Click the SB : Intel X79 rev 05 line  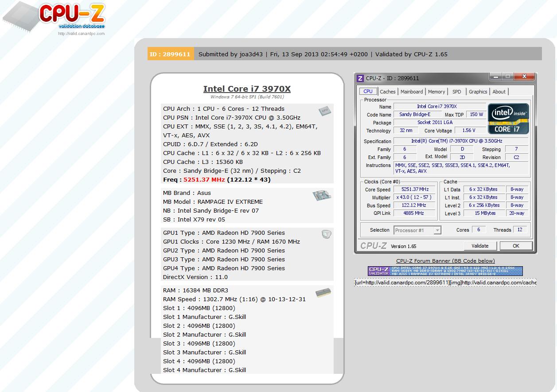point(194,219)
